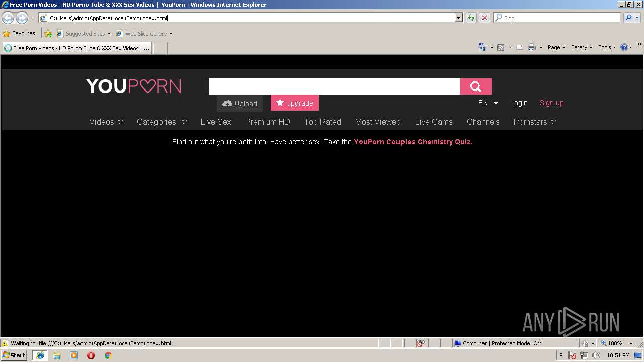Viewport: 644px width, 362px height.
Task: Open Windows Explorer folder on taskbar
Action: (x=57, y=355)
